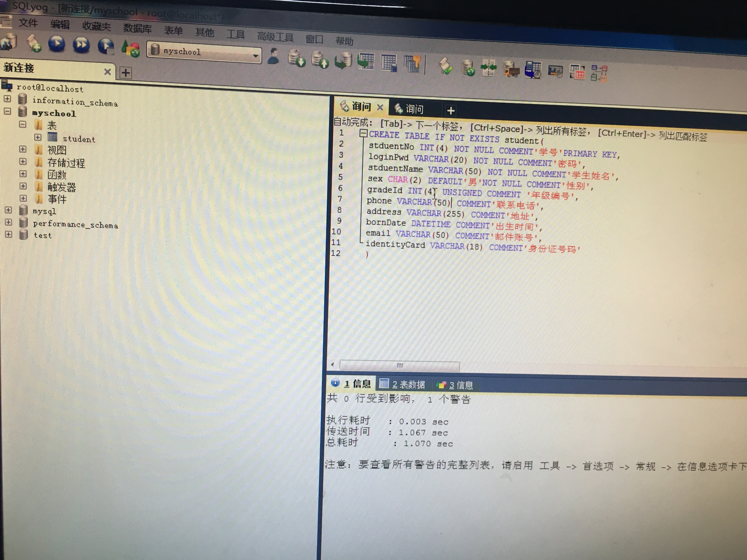Image resolution: width=747 pixels, height=560 pixels.
Task: Expand the information_schema database node
Action: point(7,99)
